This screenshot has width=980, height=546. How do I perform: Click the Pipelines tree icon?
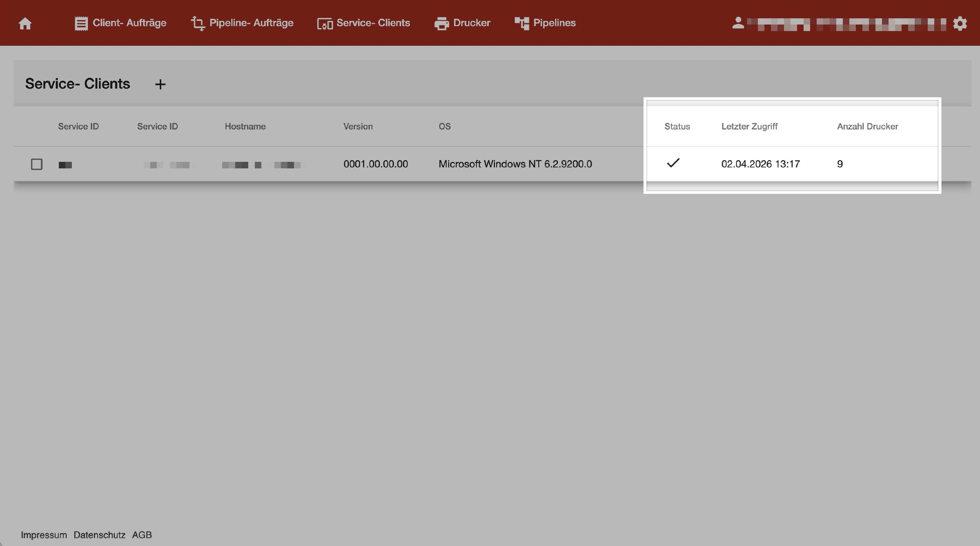[x=522, y=23]
